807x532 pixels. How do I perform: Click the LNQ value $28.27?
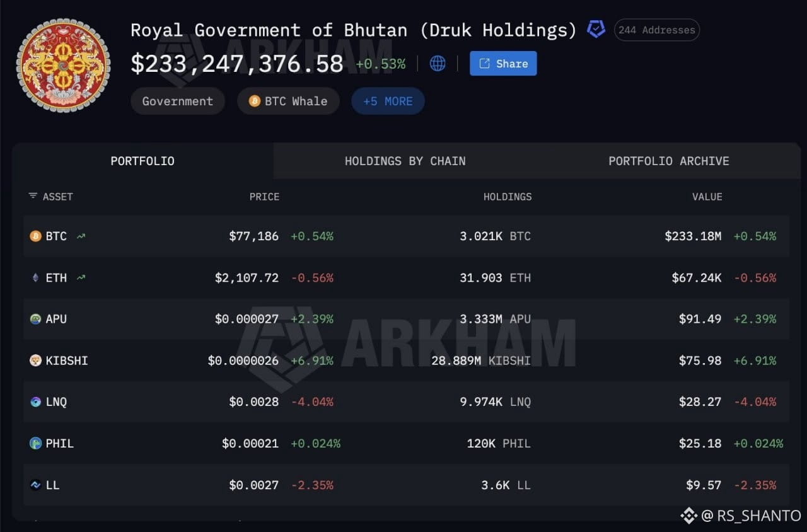click(x=700, y=402)
